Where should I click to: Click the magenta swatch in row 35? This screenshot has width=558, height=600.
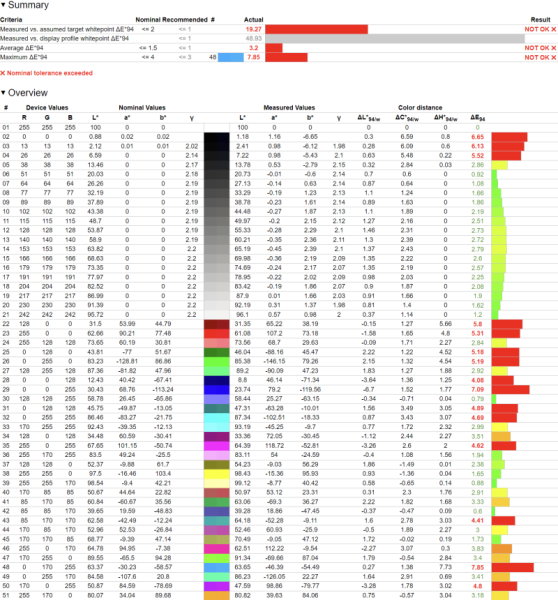point(217,446)
